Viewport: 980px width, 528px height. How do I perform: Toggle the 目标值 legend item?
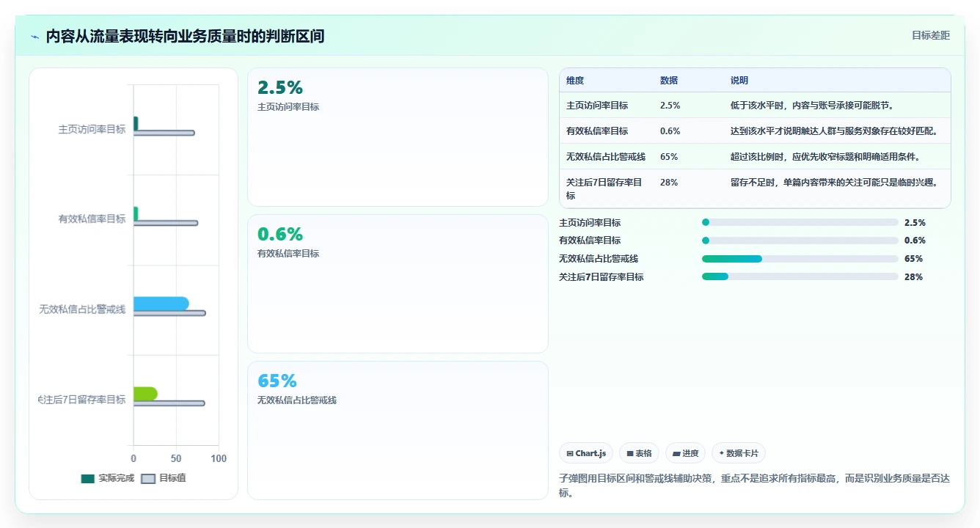pyautogui.click(x=164, y=478)
